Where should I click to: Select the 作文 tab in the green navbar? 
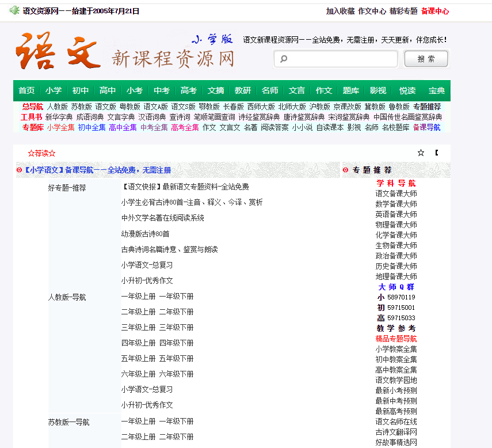point(323,90)
